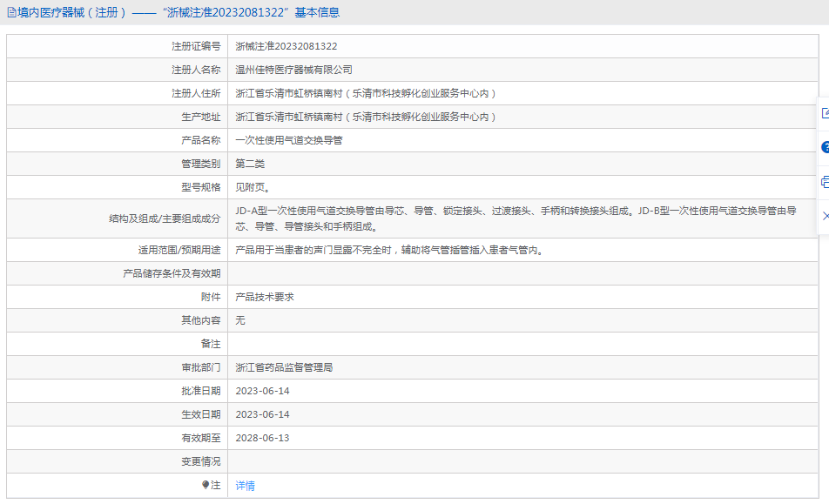Open the help question-mark icon in the side panel
The image size is (829, 504).
pyautogui.click(x=825, y=147)
